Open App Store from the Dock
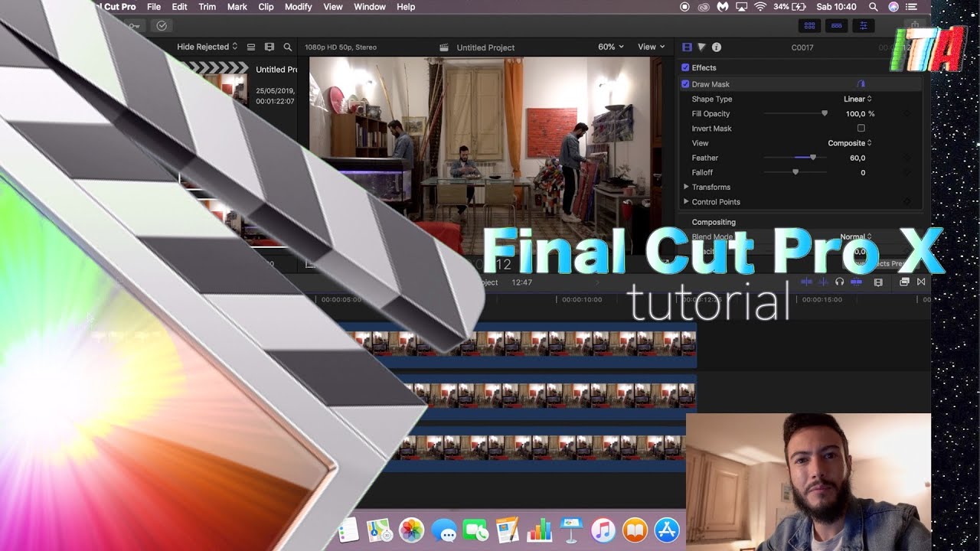The width and height of the screenshot is (980, 551). 667,530
